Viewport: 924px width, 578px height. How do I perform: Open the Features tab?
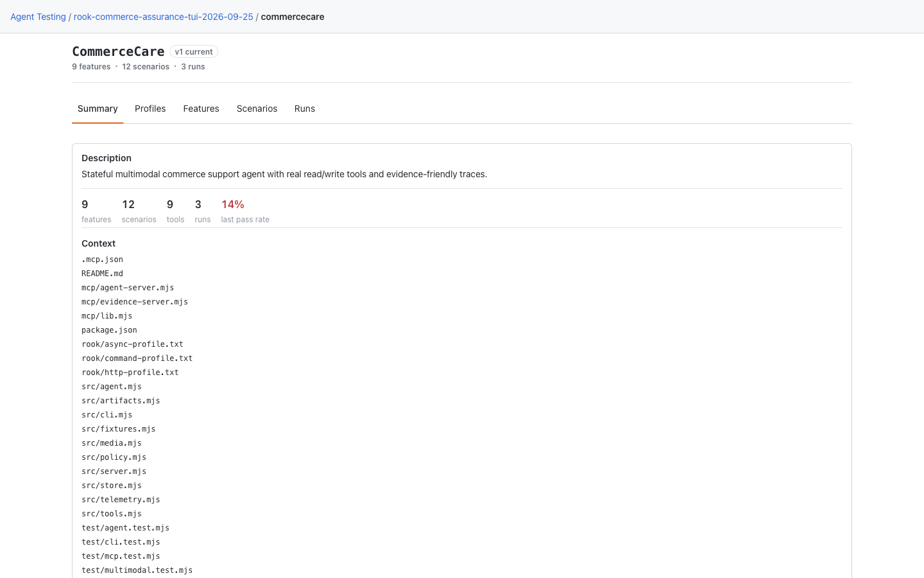click(201, 109)
